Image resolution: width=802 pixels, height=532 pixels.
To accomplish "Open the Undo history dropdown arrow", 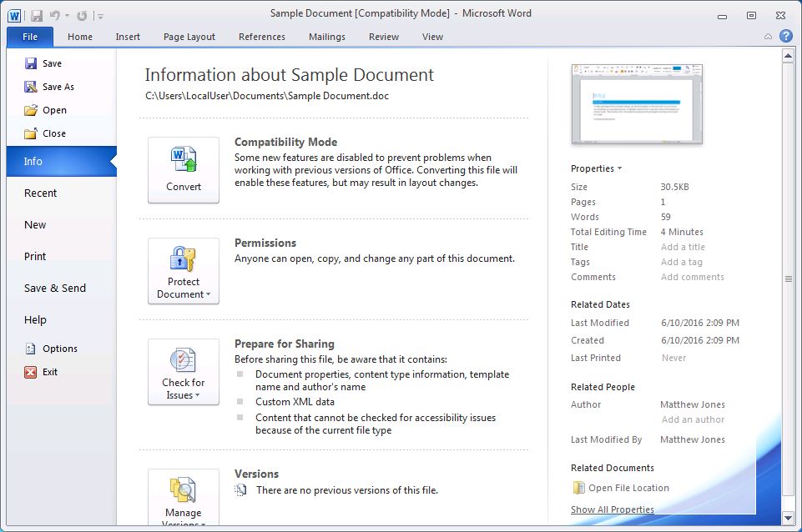I will pos(67,17).
